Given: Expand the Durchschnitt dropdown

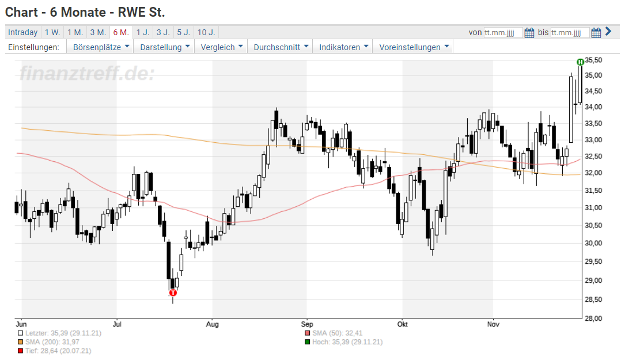Looking at the screenshot, I should coord(281,47).
